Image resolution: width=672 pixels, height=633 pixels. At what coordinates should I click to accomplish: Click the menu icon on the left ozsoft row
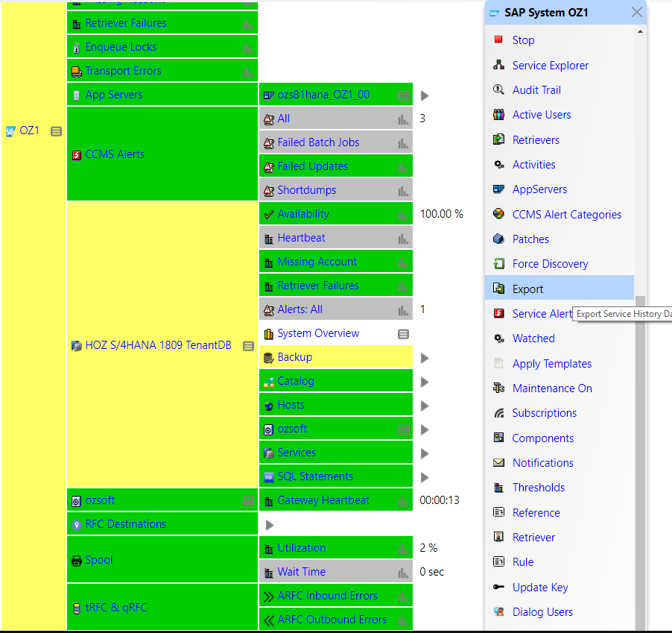point(249,501)
